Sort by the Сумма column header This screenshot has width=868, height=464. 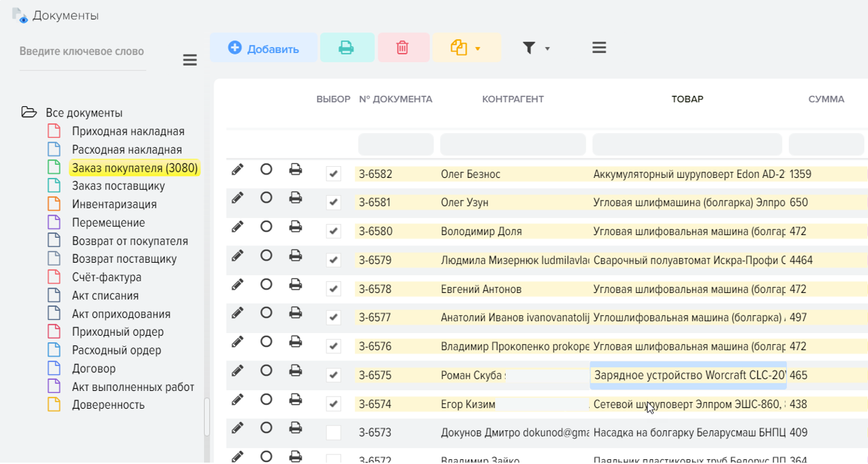coord(826,99)
